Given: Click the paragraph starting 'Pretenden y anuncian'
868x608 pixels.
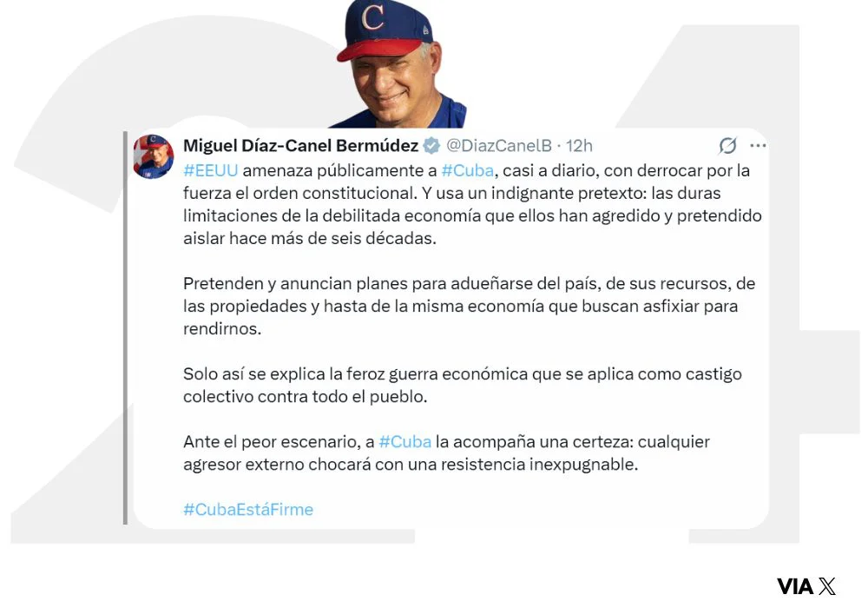Looking at the screenshot, I should (x=469, y=306).
